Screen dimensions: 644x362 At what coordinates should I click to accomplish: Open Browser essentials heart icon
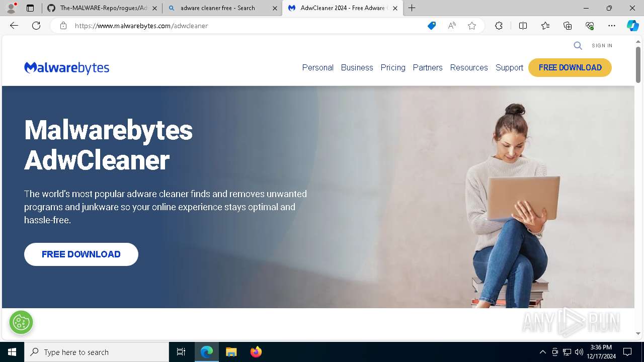click(590, 26)
